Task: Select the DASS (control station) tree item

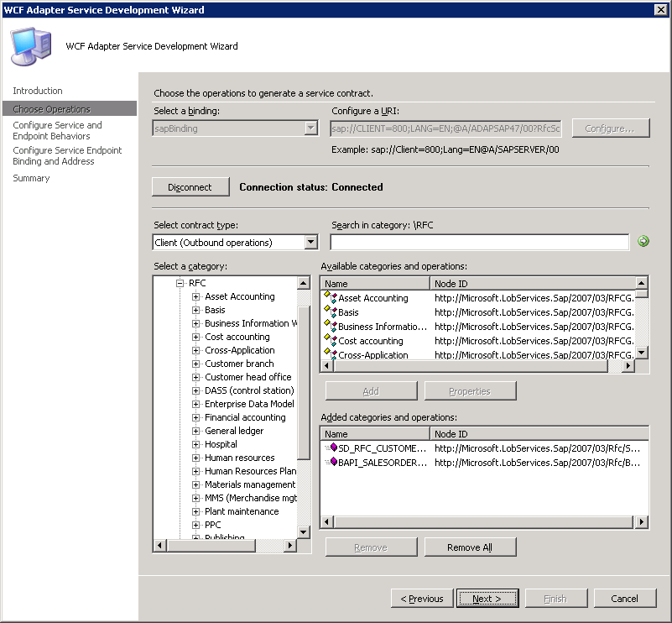Action: point(249,390)
